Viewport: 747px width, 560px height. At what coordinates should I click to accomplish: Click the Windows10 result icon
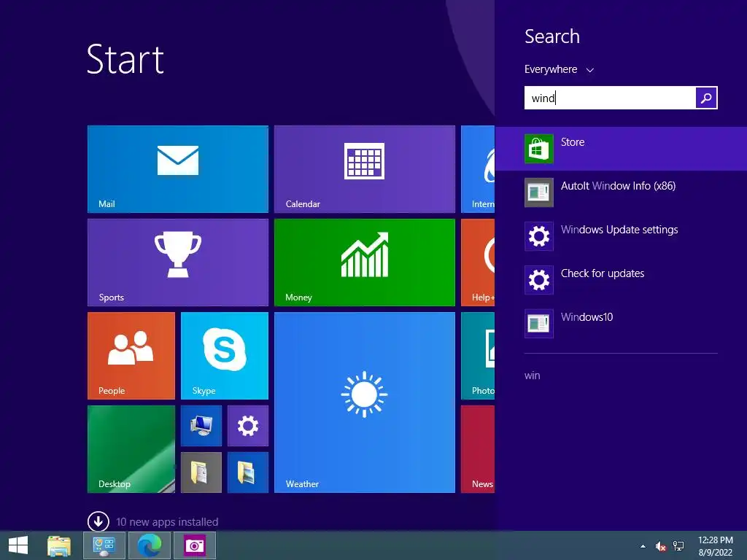539,324
